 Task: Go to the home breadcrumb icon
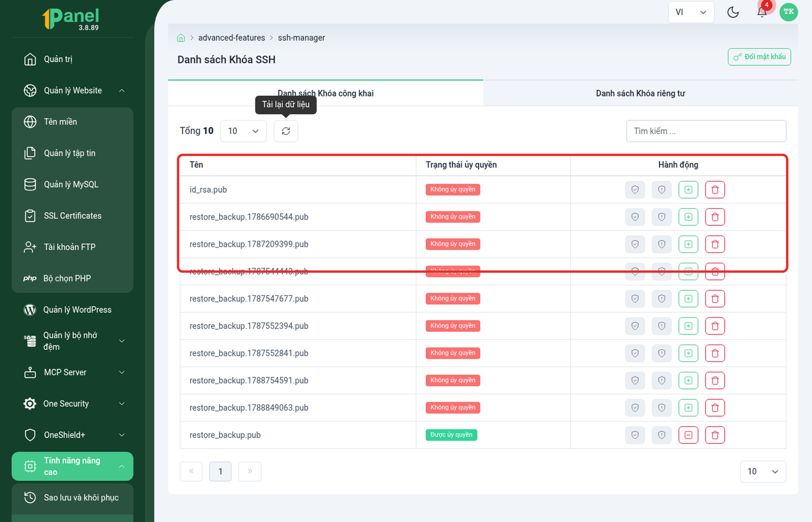[181, 38]
